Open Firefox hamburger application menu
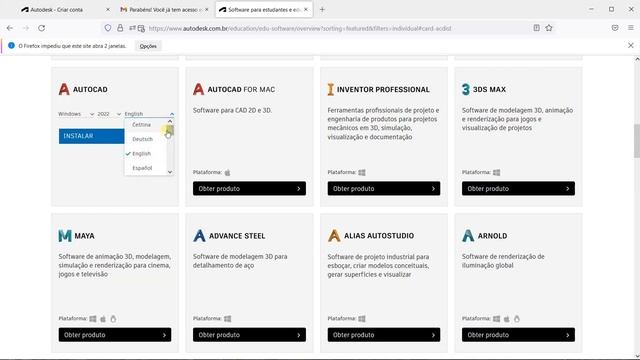The height and width of the screenshot is (360, 640). click(631, 28)
